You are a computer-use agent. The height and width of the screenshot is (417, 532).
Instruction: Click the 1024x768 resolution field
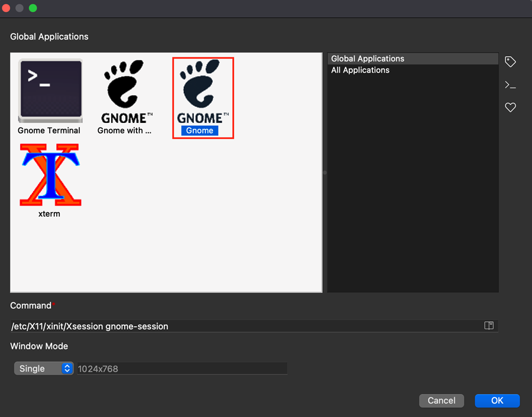click(x=181, y=369)
